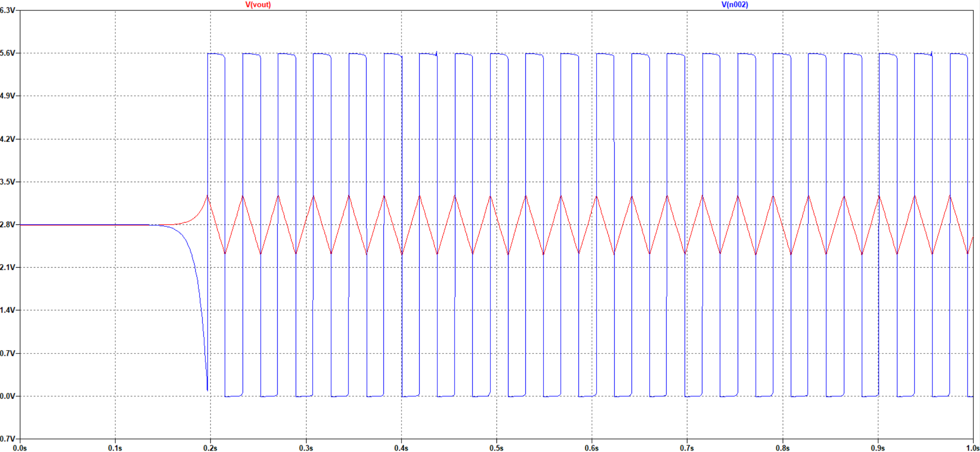The width and height of the screenshot is (980, 452).
Task: Click the 1.0s time axis label
Action: 972,448
